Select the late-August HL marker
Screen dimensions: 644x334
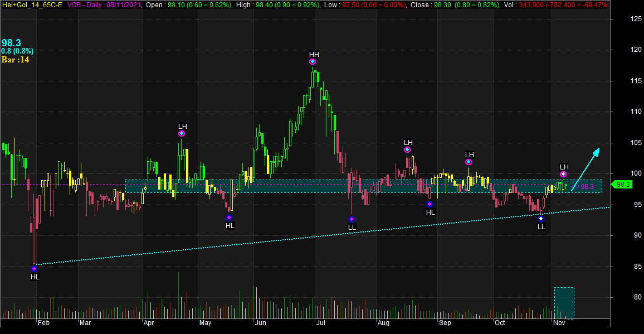pos(430,204)
